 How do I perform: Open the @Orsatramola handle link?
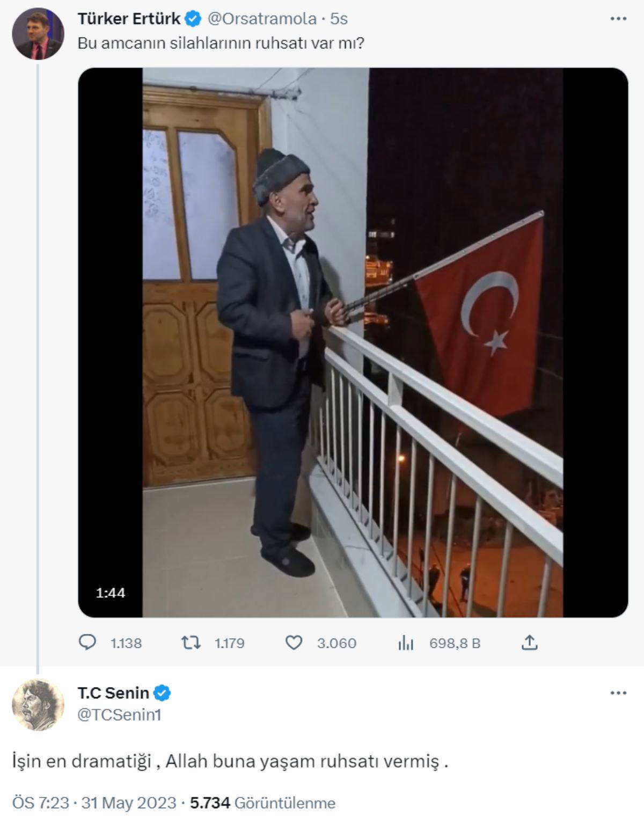(x=262, y=19)
